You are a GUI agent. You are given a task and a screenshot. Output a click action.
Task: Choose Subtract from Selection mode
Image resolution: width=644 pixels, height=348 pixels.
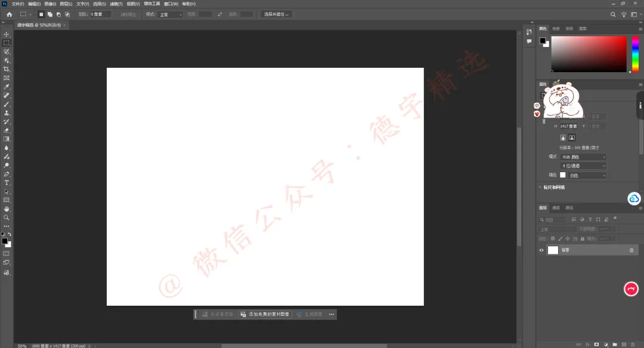pos(58,14)
